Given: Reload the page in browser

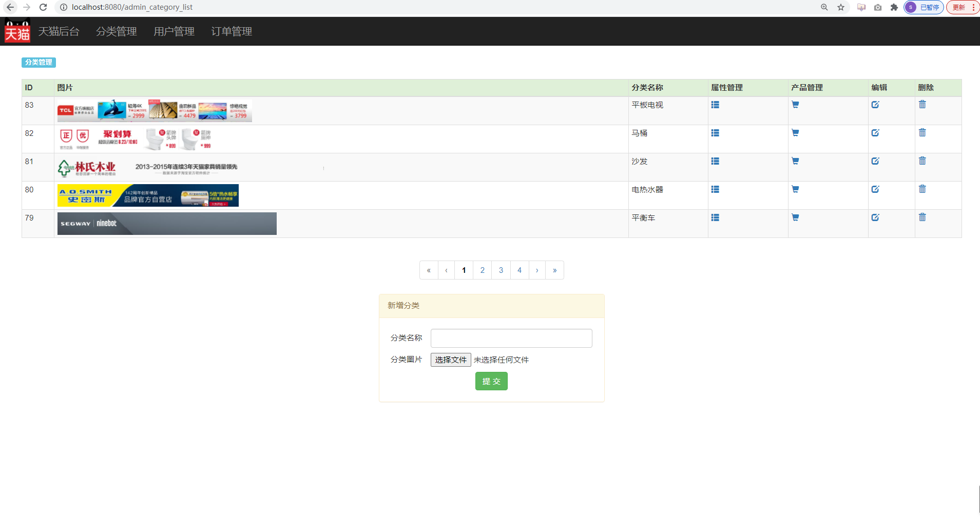Looking at the screenshot, I should click(43, 7).
